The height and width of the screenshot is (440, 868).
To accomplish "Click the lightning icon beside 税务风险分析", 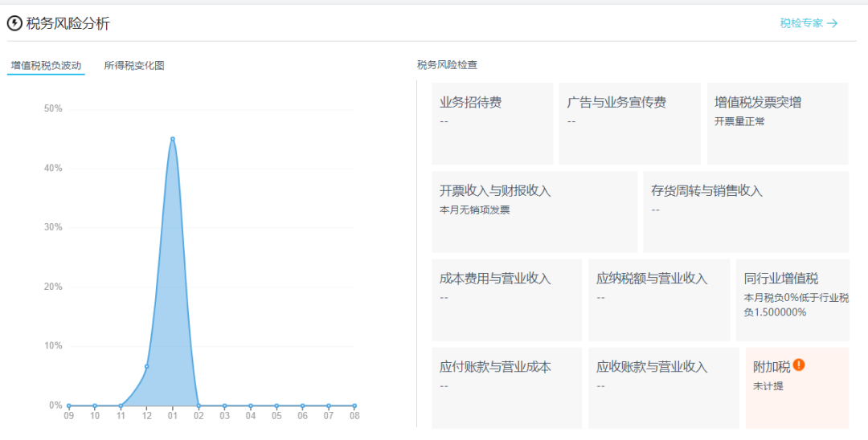I will pos(14,23).
